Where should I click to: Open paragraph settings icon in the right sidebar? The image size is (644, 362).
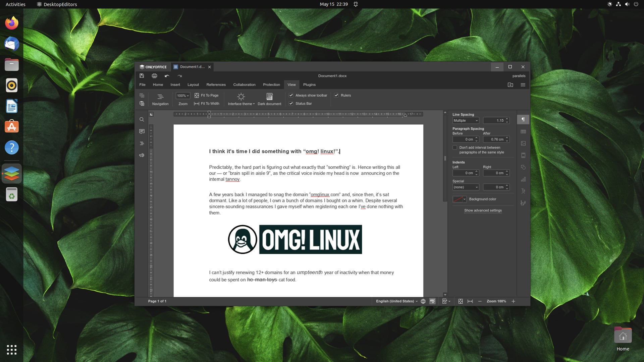pyautogui.click(x=523, y=120)
